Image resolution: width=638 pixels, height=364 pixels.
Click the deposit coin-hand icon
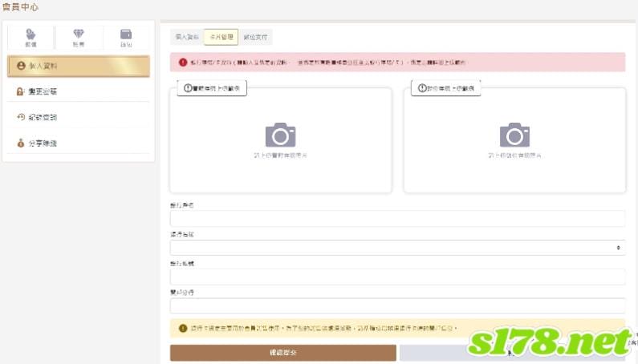(x=30, y=34)
